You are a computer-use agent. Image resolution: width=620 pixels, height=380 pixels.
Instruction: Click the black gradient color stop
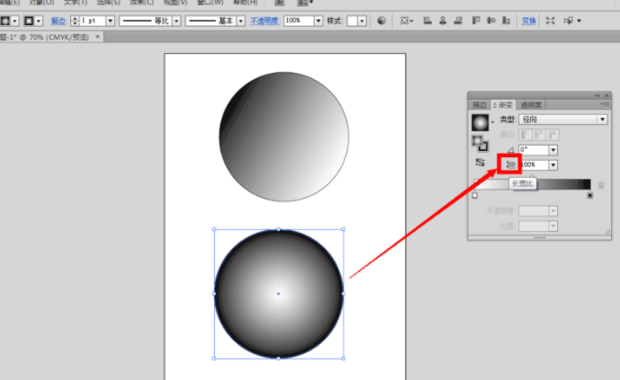pos(590,195)
